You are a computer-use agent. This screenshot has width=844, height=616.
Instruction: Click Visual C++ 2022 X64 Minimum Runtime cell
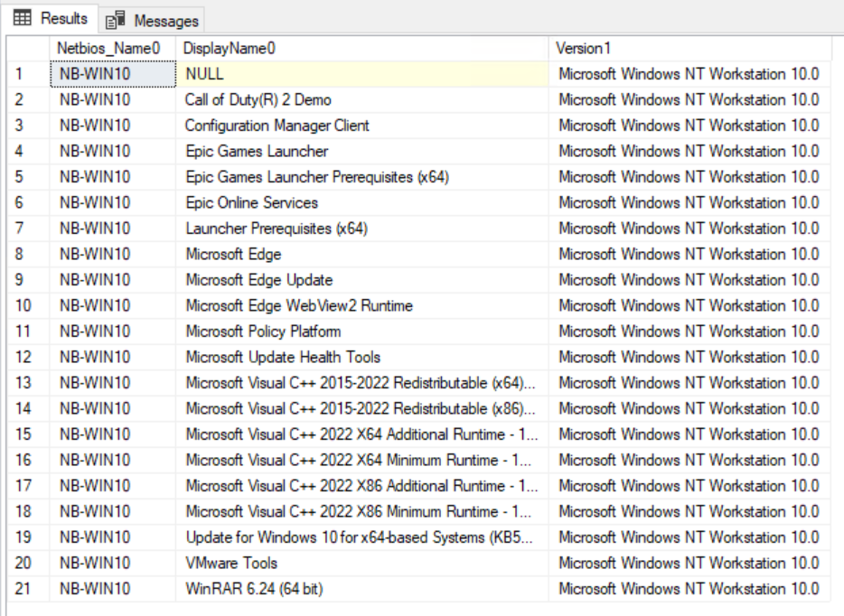[x=361, y=460]
